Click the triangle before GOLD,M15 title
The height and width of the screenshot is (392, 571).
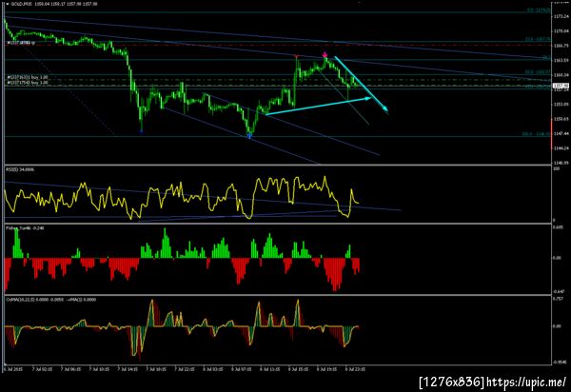tap(8, 4)
